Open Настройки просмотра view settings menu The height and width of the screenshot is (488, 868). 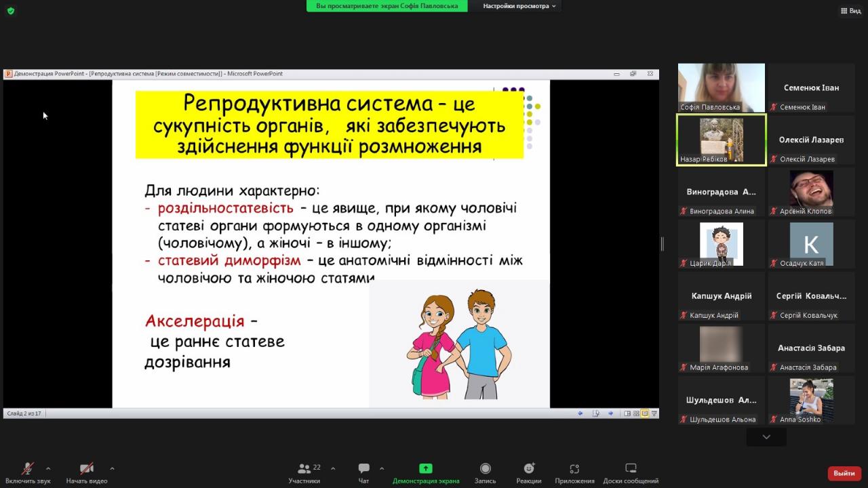point(519,6)
